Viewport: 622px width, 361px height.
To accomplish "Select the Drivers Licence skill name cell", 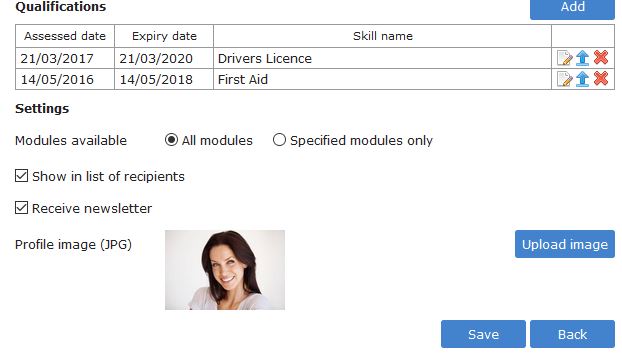I will (382, 58).
